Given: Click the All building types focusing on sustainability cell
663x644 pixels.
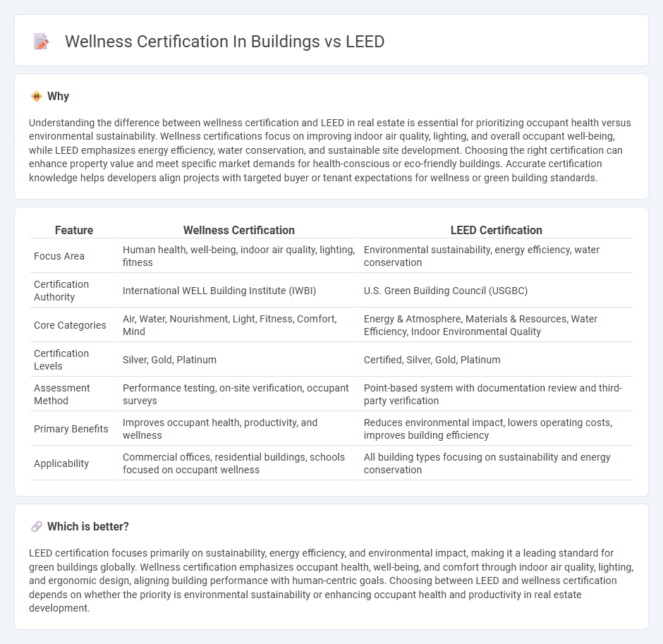Looking at the screenshot, I should click(497, 463).
